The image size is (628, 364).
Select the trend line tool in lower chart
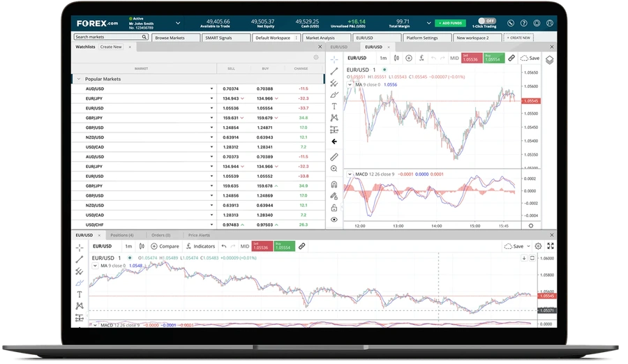click(80, 259)
